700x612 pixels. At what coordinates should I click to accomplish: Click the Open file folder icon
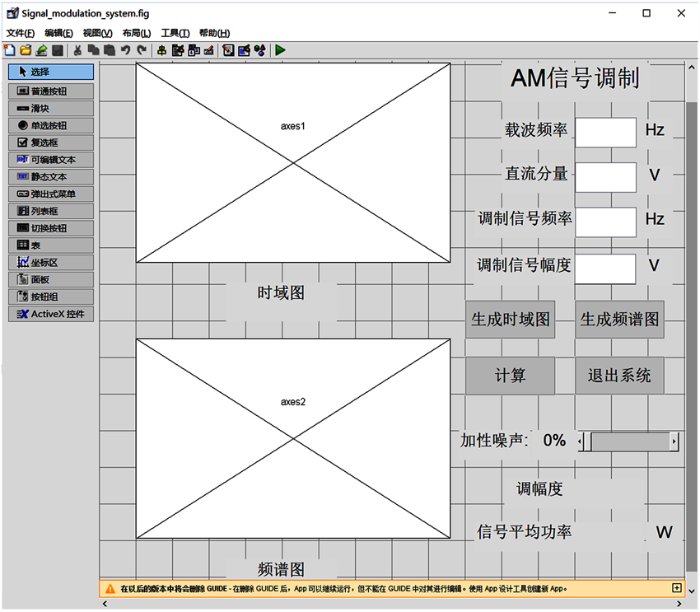26,50
